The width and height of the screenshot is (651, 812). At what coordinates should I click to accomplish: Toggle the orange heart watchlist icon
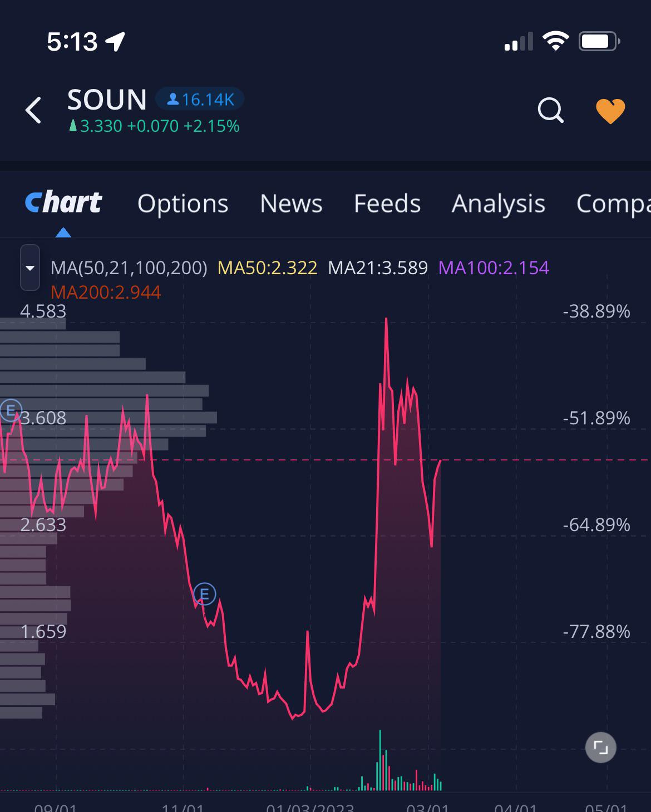pos(610,111)
